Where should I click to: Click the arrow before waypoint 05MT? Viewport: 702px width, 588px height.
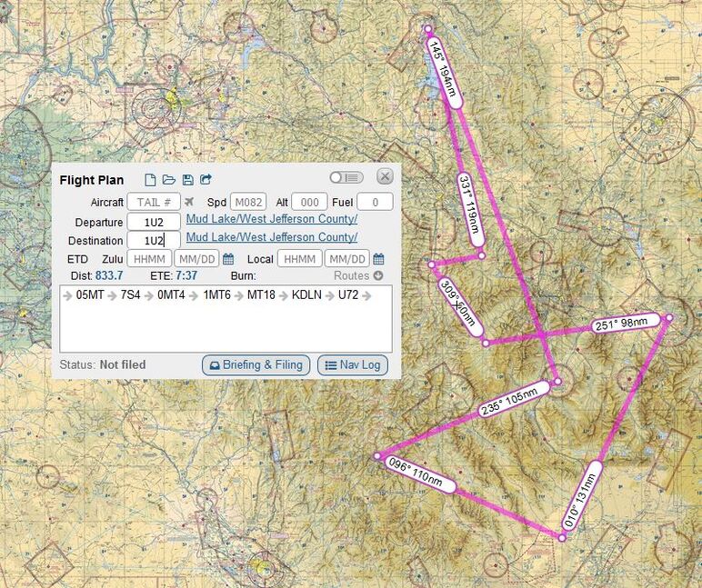(x=67, y=295)
